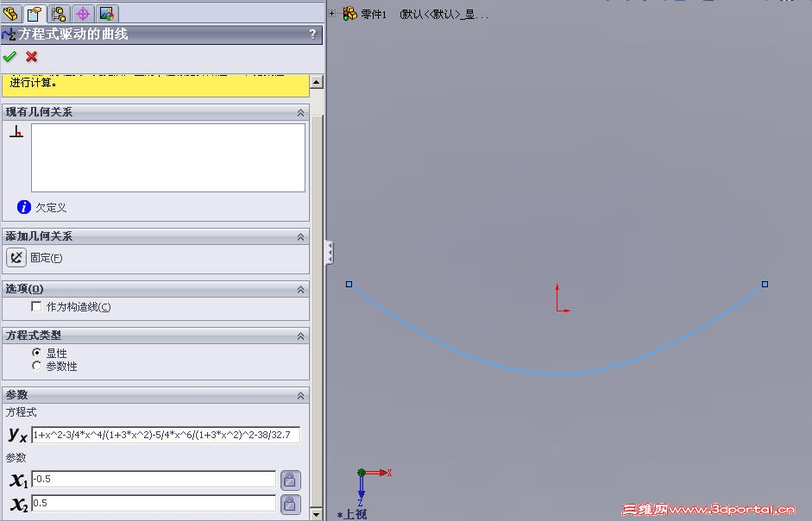Collapse the 添加几何关系 section

(x=300, y=236)
